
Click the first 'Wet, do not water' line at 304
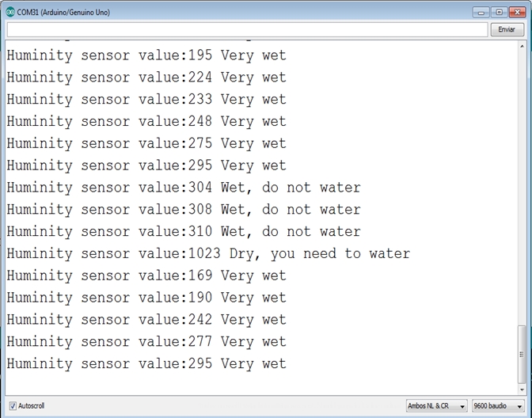(x=184, y=188)
